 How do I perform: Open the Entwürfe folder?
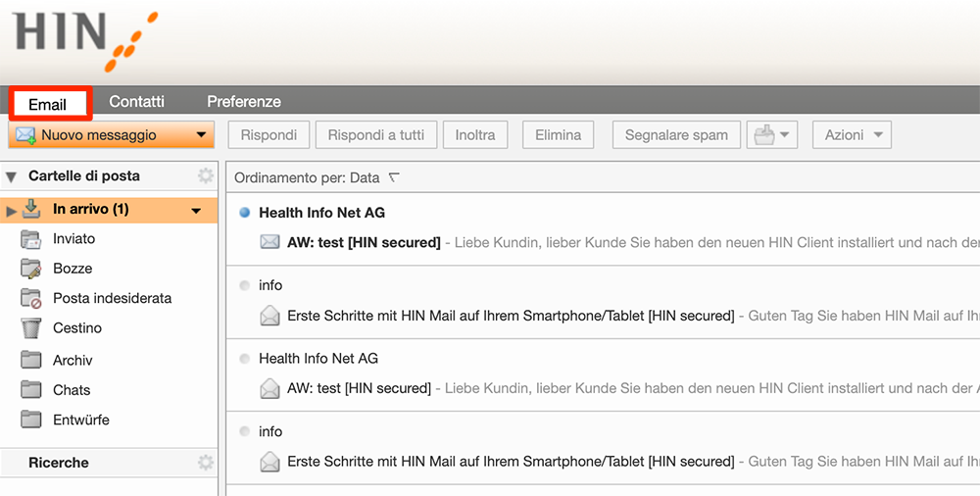pos(80,420)
